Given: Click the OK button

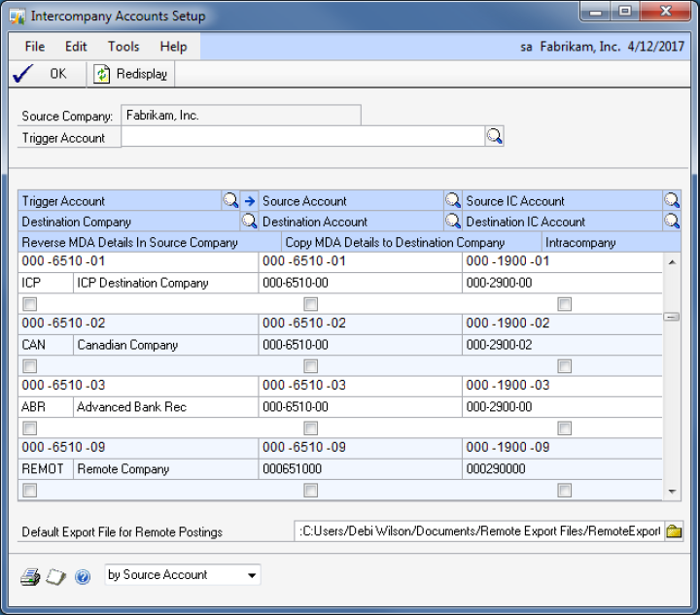Looking at the screenshot, I should tap(45, 74).
